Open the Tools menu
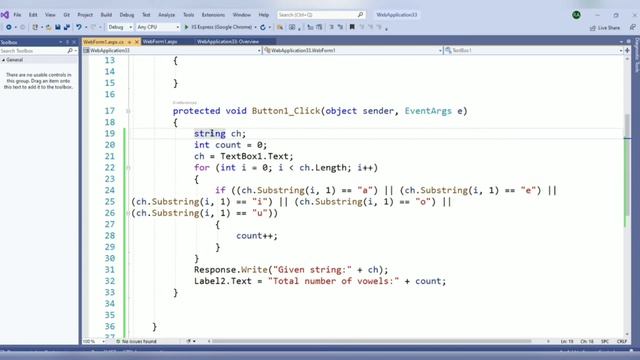 188,15
